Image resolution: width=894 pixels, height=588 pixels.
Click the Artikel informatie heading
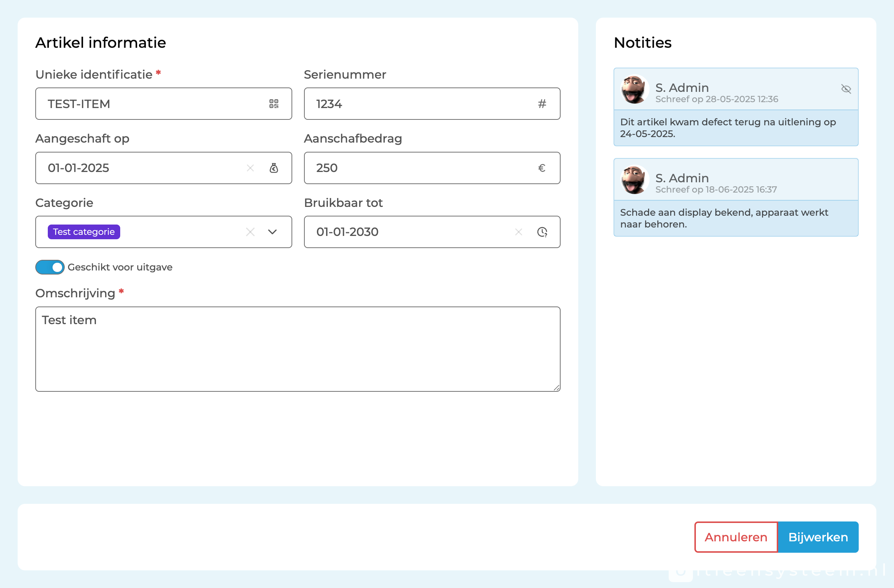click(x=101, y=43)
